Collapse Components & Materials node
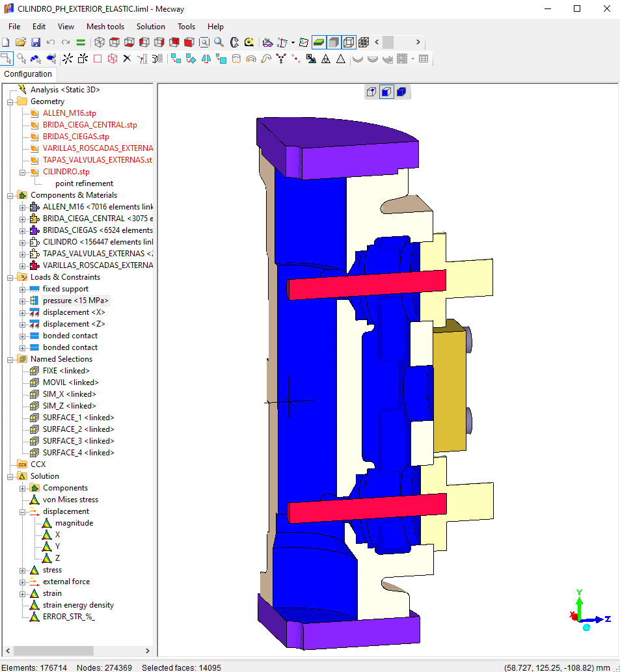 (10, 196)
